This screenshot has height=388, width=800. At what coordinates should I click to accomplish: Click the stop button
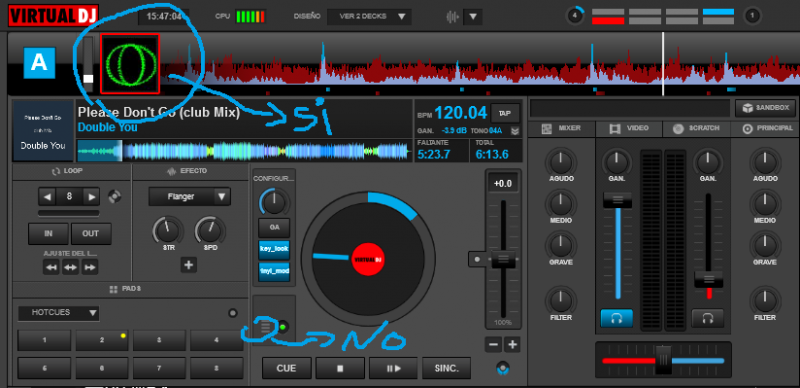click(340, 368)
